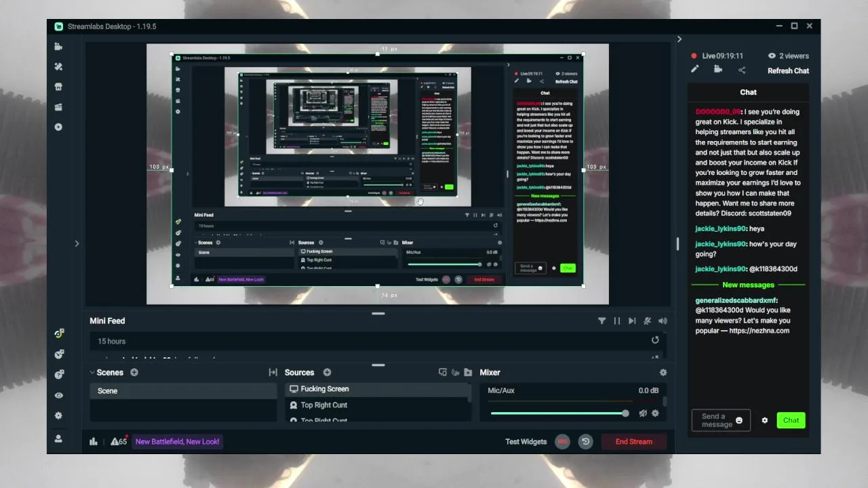Click the Mixer panel scrollbar
This screenshot has height=488, width=868.
click(x=665, y=401)
